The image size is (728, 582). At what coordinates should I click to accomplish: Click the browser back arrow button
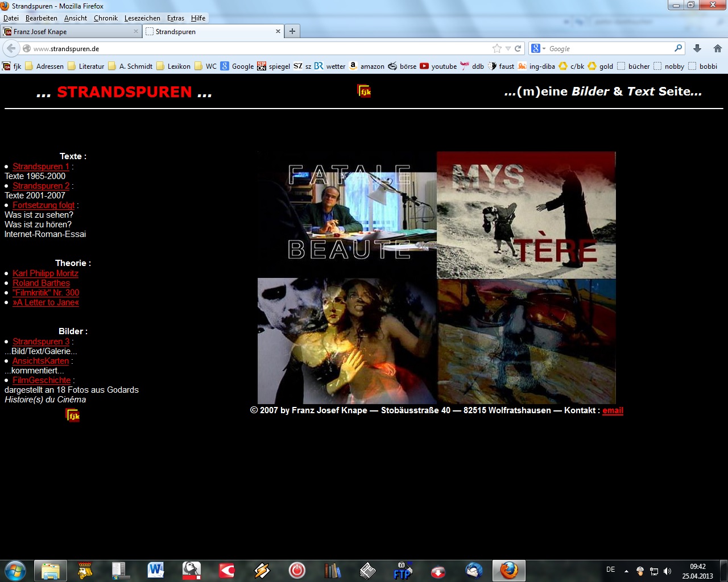coord(11,48)
